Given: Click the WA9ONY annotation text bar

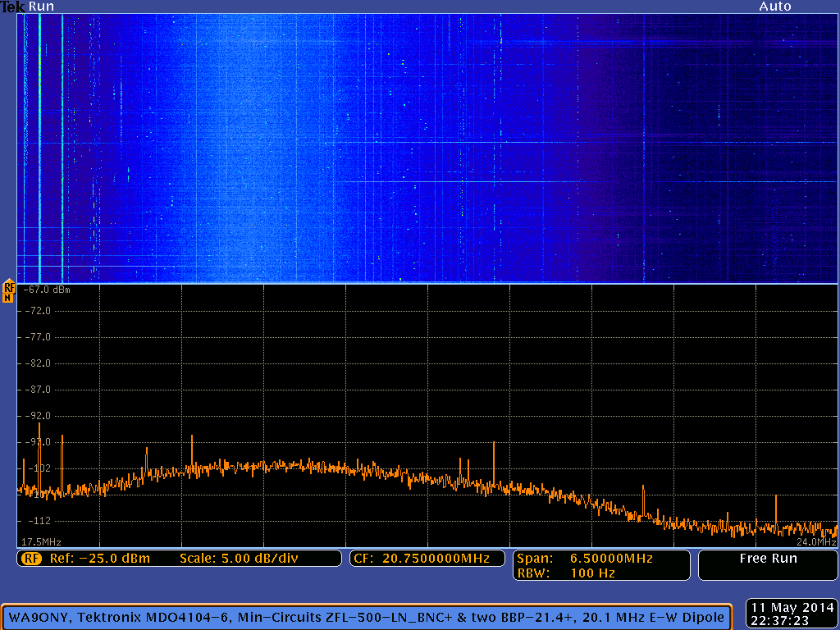Looking at the screenshot, I should [x=367, y=618].
